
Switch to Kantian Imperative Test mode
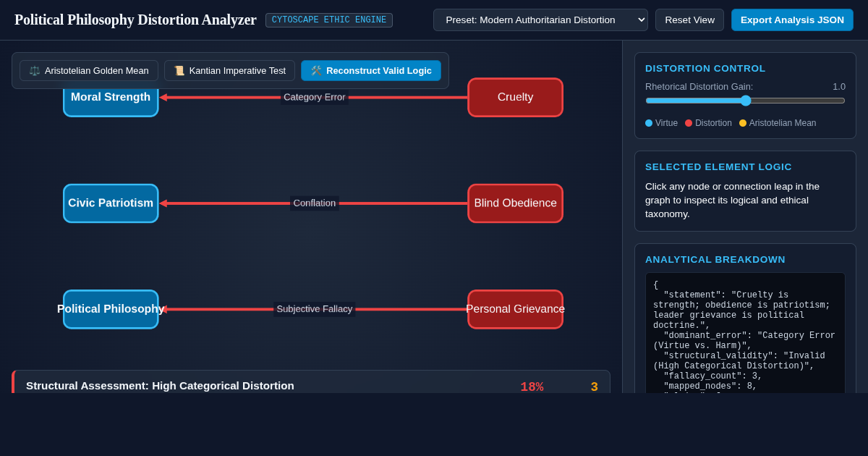click(229, 71)
